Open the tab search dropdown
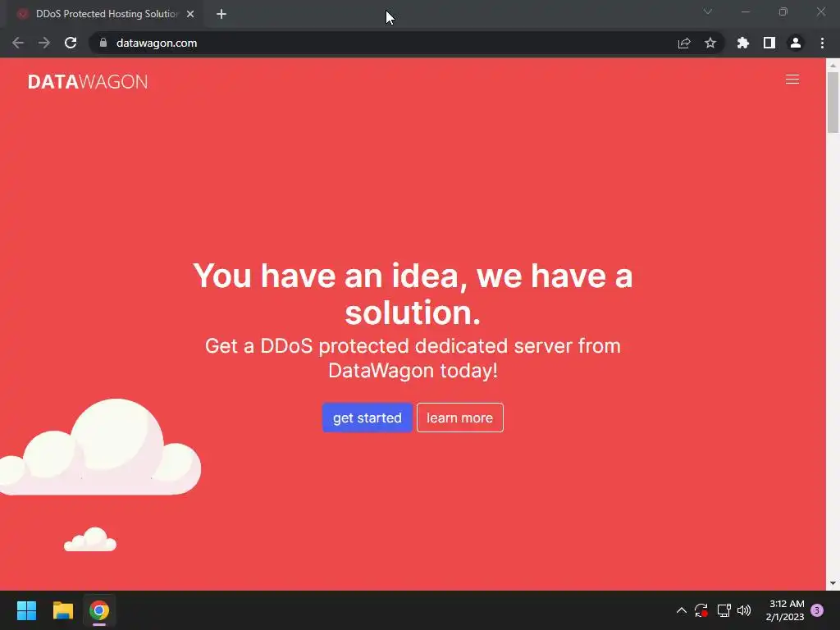Screen dimensions: 840x630 click(x=708, y=11)
